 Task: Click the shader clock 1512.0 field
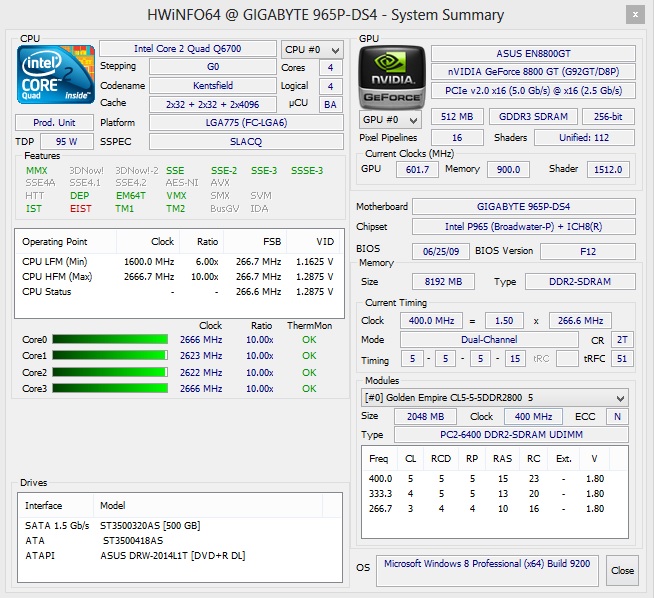click(x=608, y=169)
